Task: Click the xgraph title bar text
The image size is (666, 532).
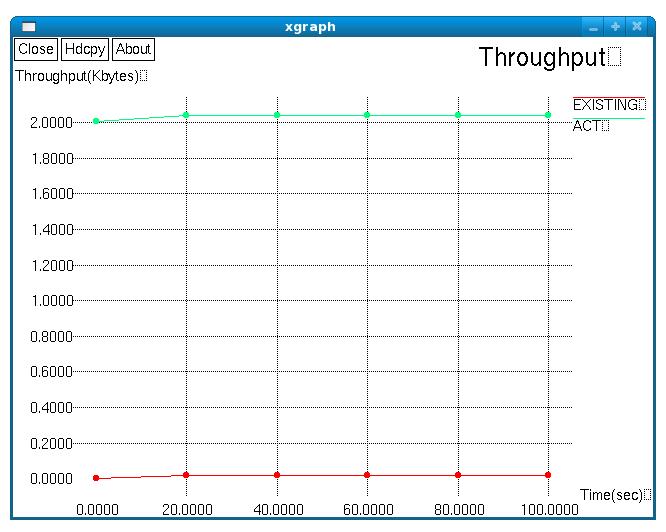Action: [310, 27]
